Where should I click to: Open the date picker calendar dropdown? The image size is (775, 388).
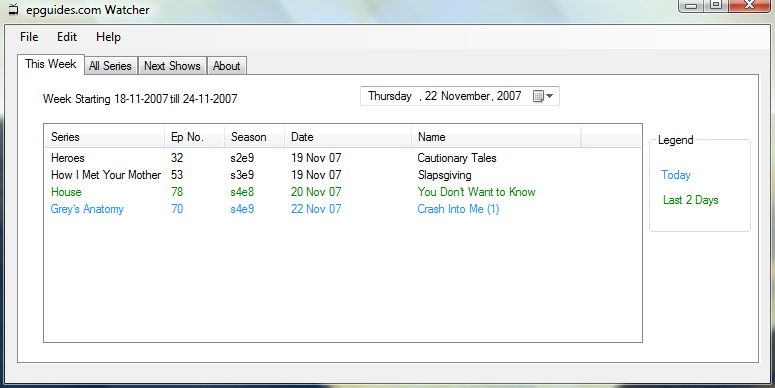click(x=543, y=96)
